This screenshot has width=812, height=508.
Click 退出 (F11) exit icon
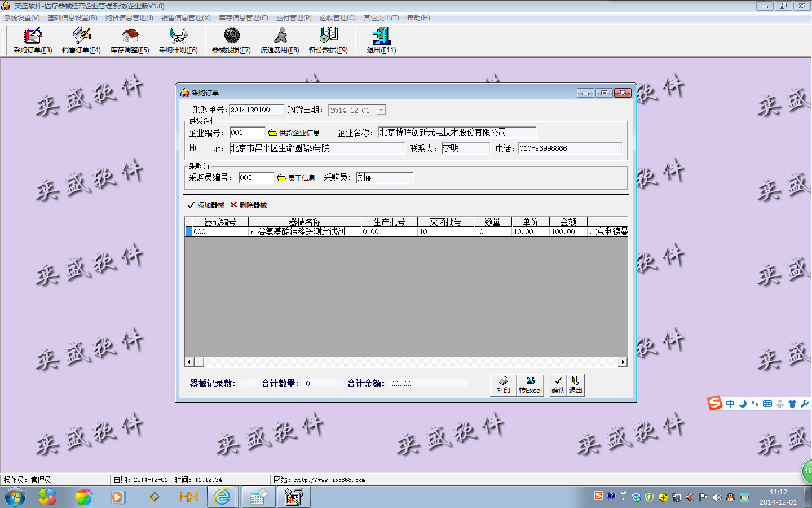[x=381, y=40]
